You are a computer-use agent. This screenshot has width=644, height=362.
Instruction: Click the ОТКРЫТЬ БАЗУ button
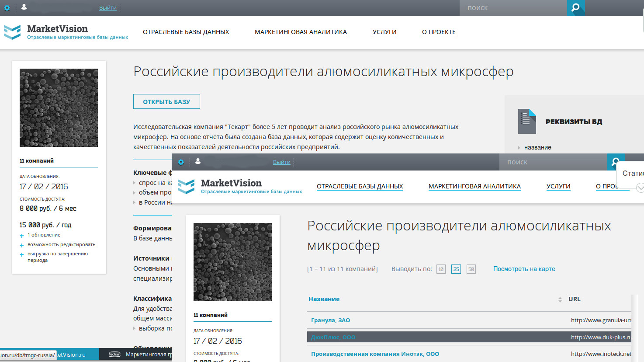166,101
